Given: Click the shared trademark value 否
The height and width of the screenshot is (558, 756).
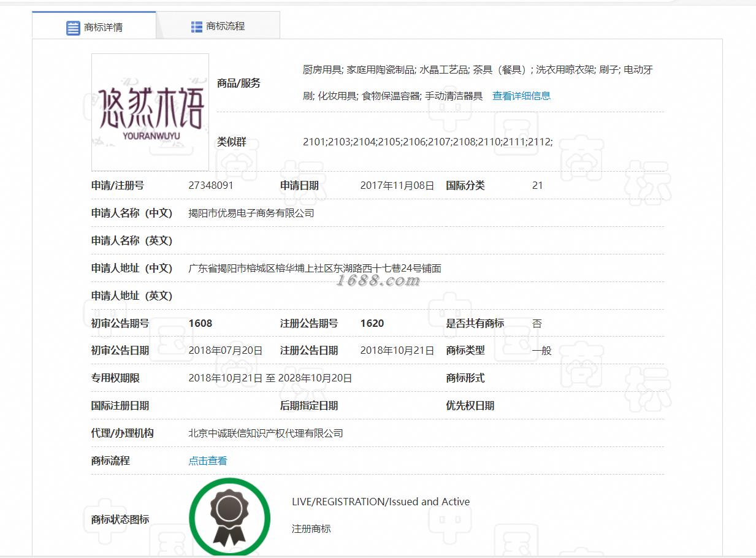Looking at the screenshot, I should click(x=537, y=323).
